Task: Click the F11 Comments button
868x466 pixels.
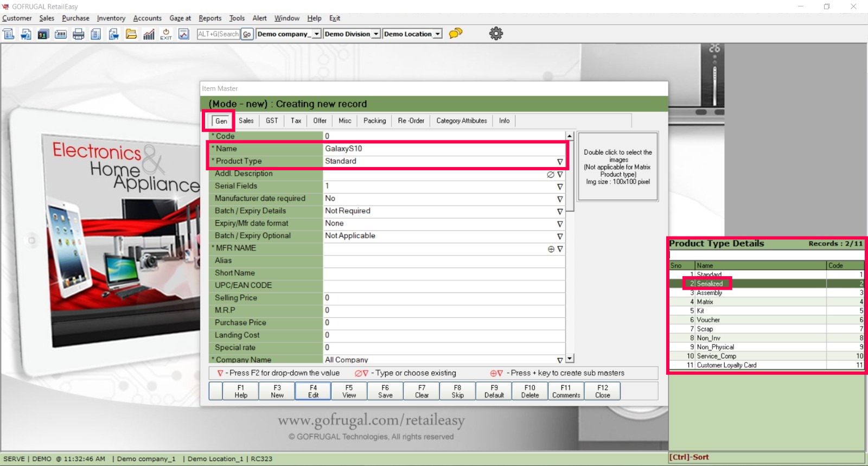Action: coord(566,391)
